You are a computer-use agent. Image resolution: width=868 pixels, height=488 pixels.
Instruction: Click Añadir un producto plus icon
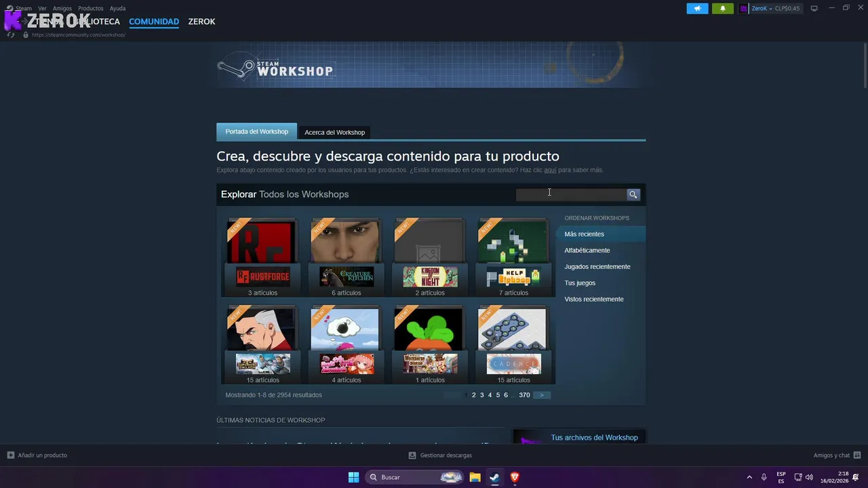click(11, 455)
